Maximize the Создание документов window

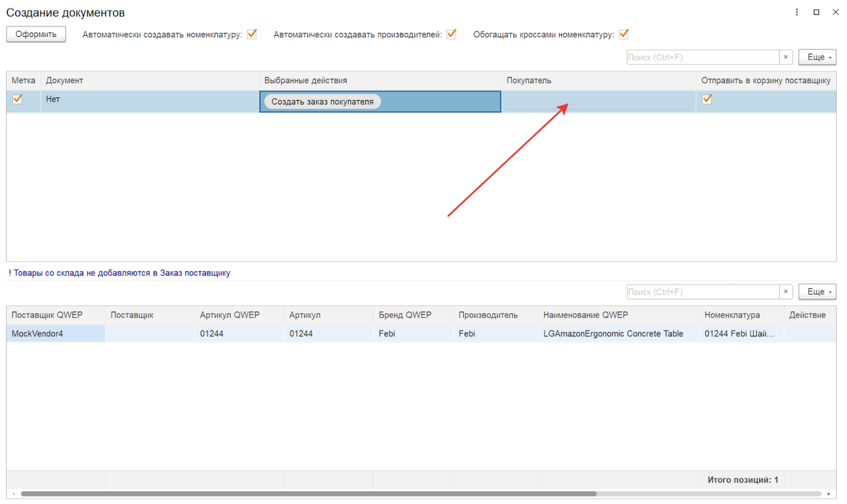(816, 12)
